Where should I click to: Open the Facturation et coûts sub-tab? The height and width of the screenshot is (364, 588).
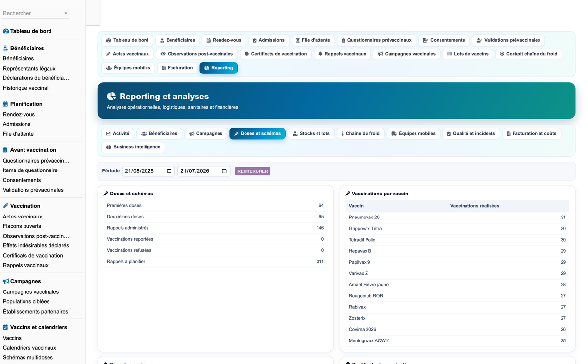coord(532,133)
